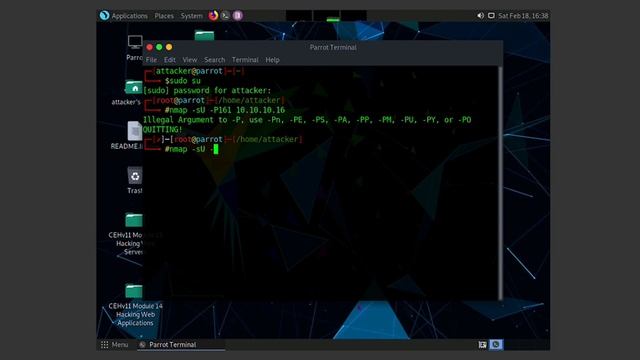Close the Parrot Terminal with red button
Image resolution: width=640 pixels, height=360 pixels.
point(149,47)
